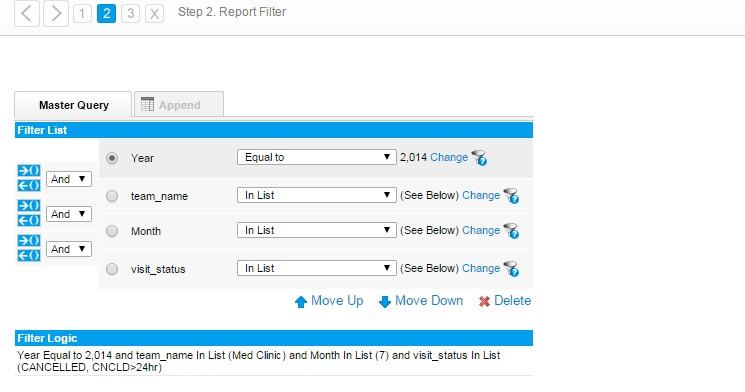Advance with the next step arrow

click(56, 13)
